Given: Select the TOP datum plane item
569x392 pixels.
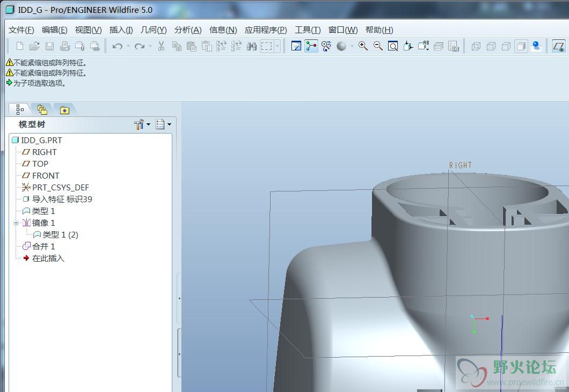Looking at the screenshot, I should click(35, 164).
